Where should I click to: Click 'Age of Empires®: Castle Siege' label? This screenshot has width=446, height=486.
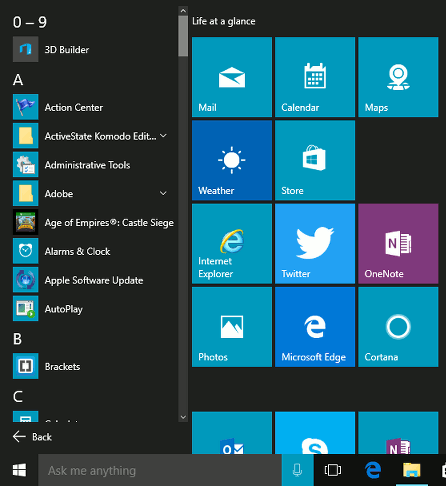click(109, 223)
